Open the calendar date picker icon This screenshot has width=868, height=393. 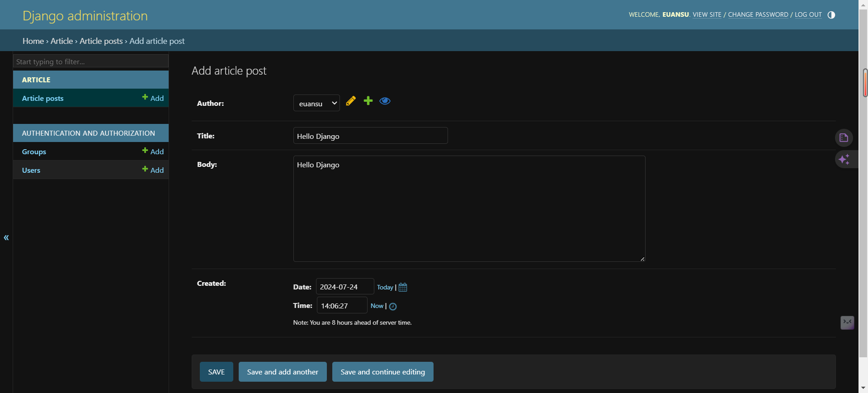tap(403, 287)
